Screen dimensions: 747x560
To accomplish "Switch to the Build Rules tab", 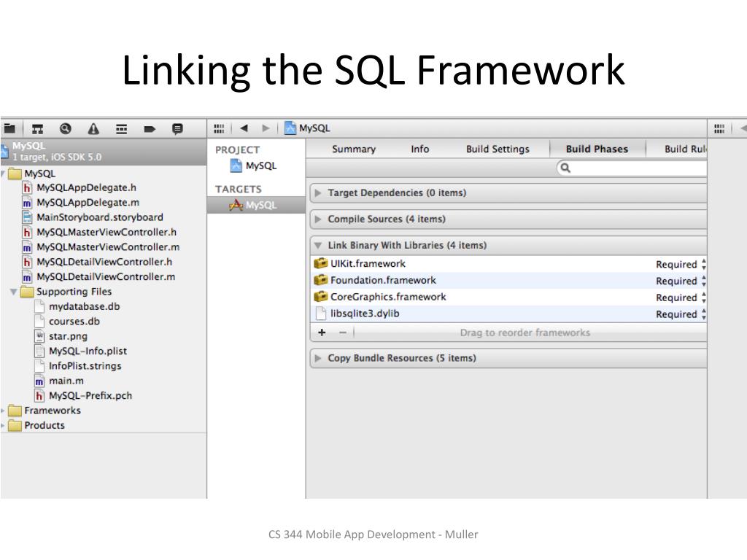I will 685,149.
